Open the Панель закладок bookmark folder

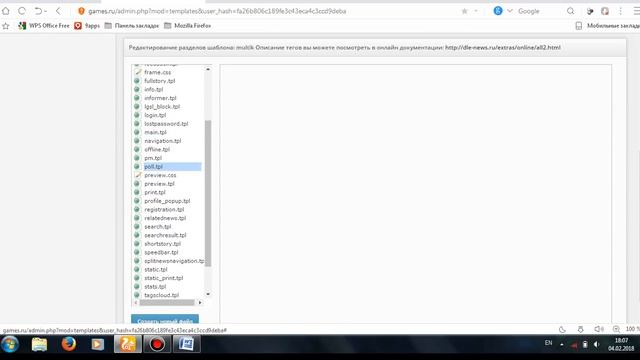[132, 26]
